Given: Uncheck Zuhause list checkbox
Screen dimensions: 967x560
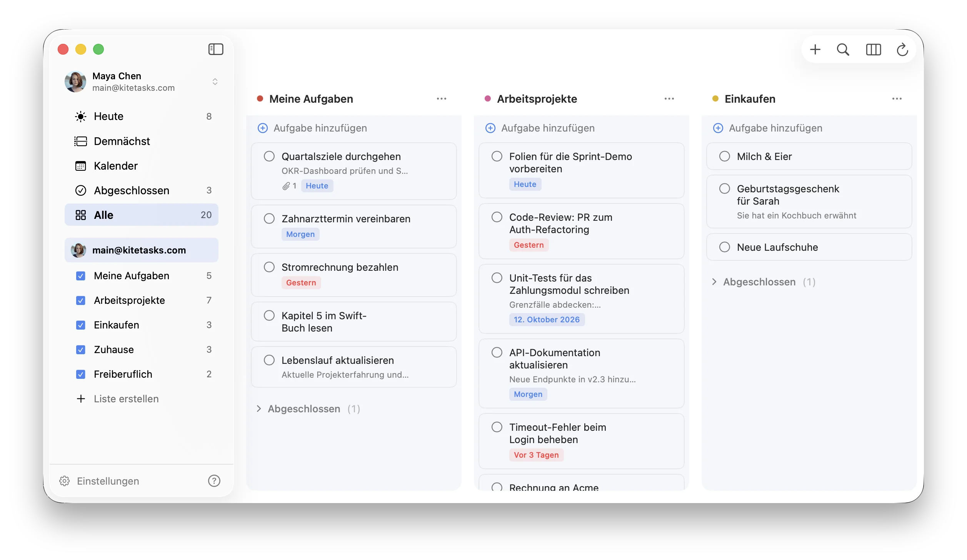Looking at the screenshot, I should [80, 350].
